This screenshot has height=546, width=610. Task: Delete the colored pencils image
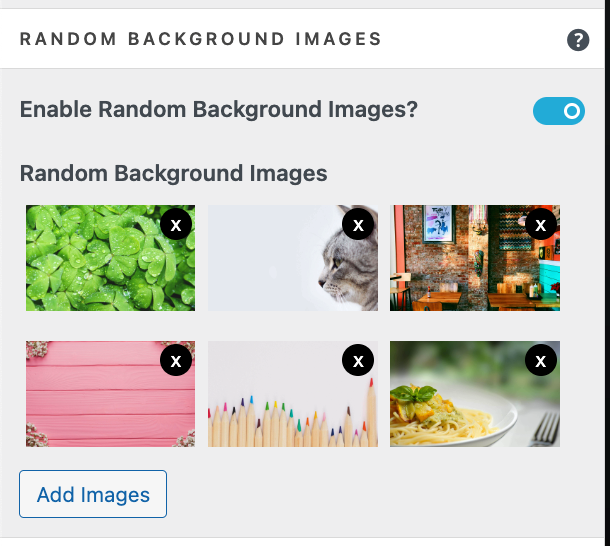pos(358,360)
